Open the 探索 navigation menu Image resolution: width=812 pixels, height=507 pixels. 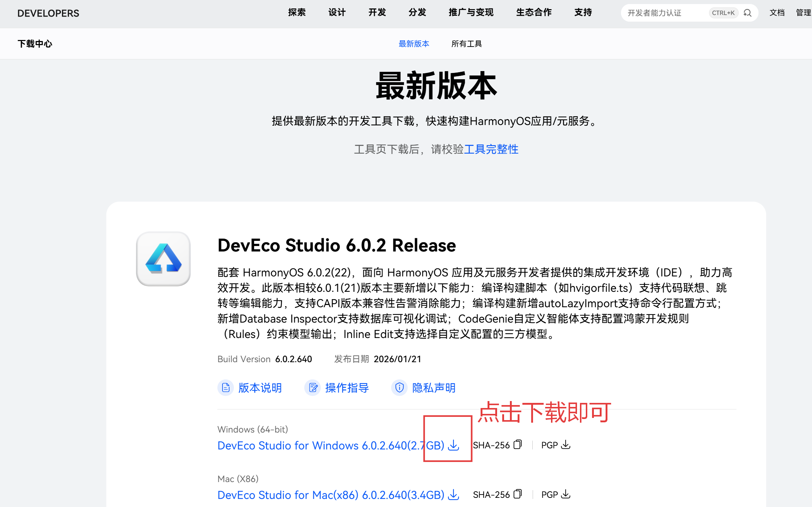(297, 12)
